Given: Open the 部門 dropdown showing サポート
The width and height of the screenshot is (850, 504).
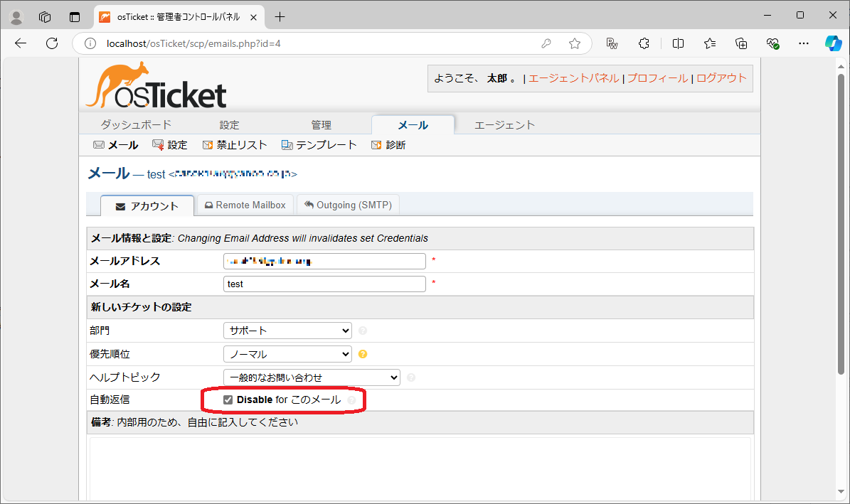Looking at the screenshot, I should click(287, 330).
